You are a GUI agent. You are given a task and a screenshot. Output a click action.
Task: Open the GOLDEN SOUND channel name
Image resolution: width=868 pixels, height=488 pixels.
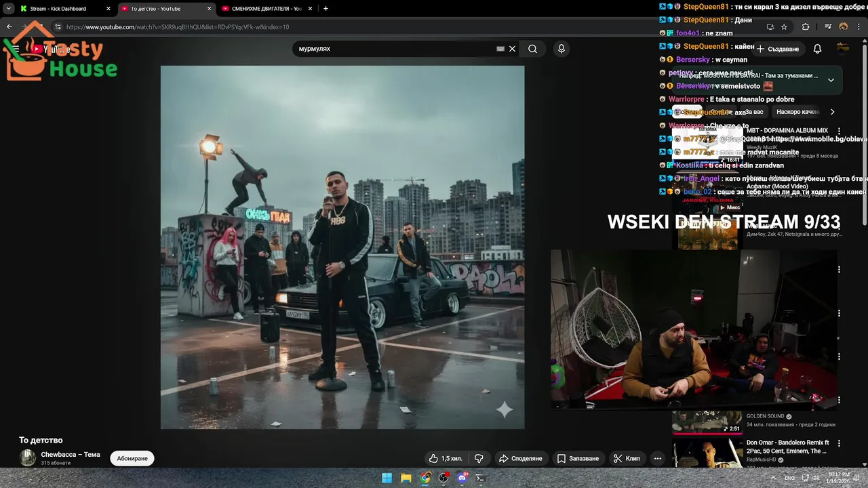pos(765,416)
